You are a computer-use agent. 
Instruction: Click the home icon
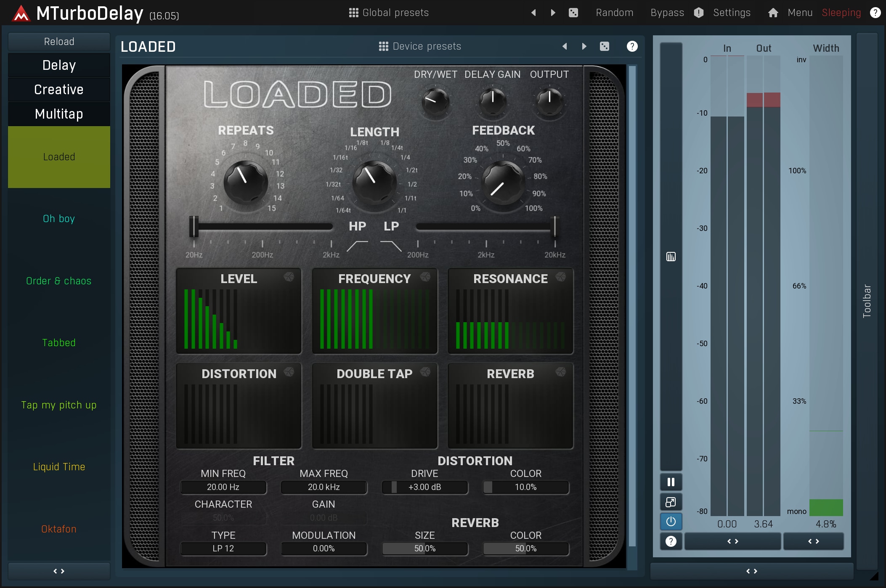coord(773,13)
